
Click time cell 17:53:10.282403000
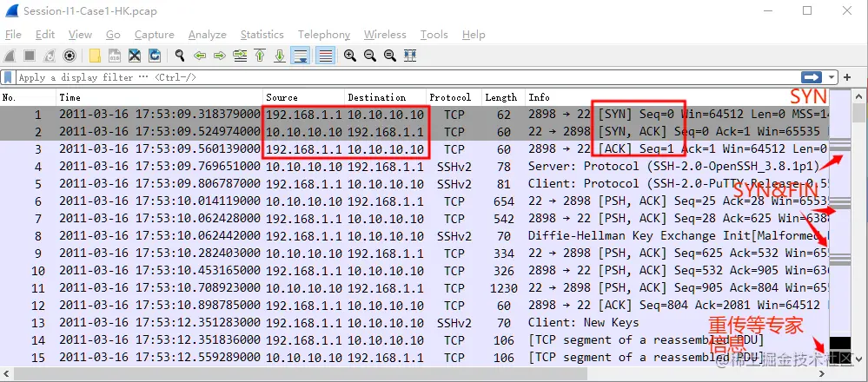pyautogui.click(x=159, y=254)
